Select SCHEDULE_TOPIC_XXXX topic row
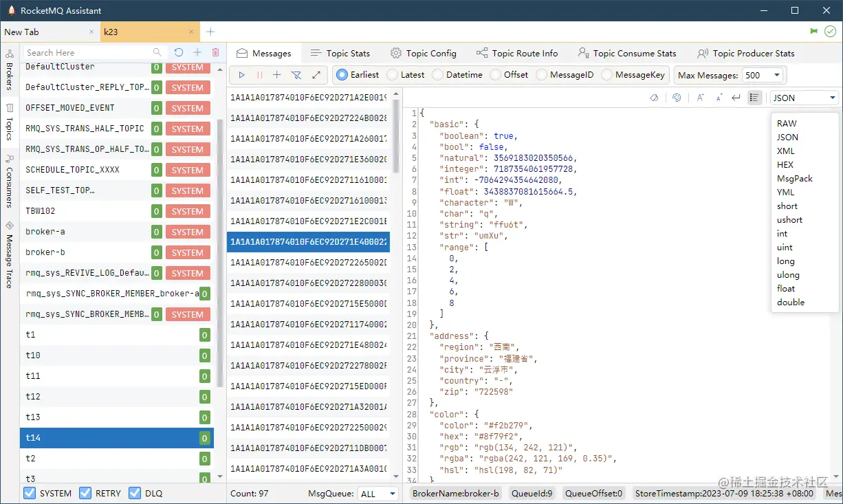 click(x=117, y=170)
